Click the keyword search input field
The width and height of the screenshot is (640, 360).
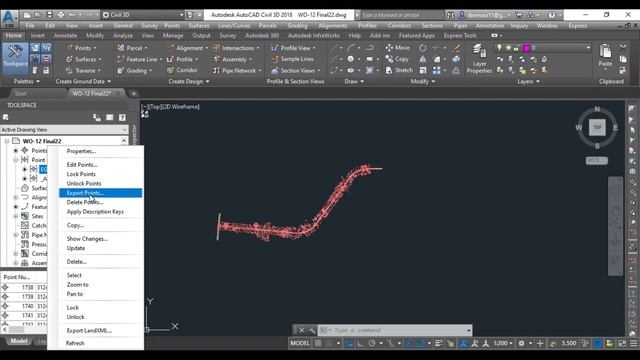point(402,15)
